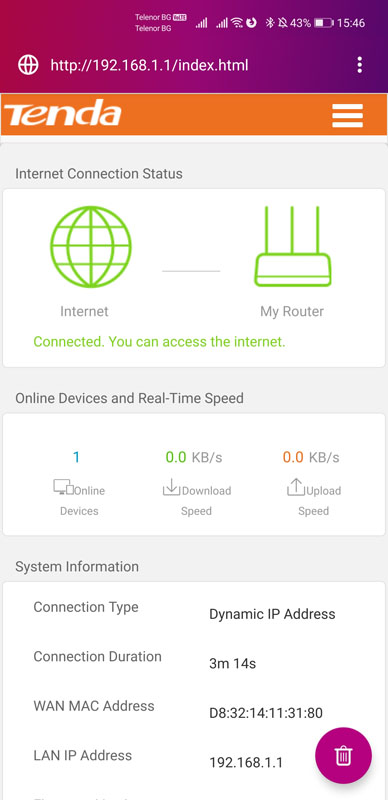
Task: Click the Tenda logo
Action: coord(63,113)
